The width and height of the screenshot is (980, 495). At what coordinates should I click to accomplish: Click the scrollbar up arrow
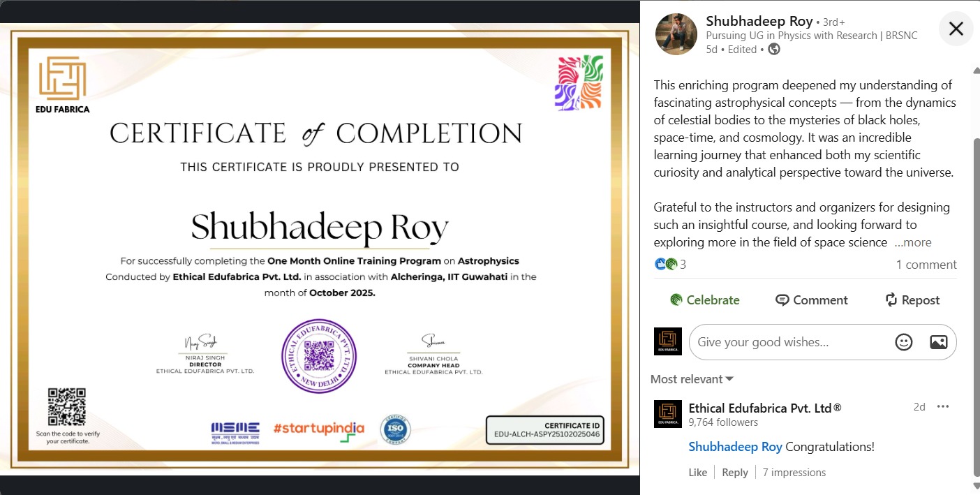click(x=976, y=70)
